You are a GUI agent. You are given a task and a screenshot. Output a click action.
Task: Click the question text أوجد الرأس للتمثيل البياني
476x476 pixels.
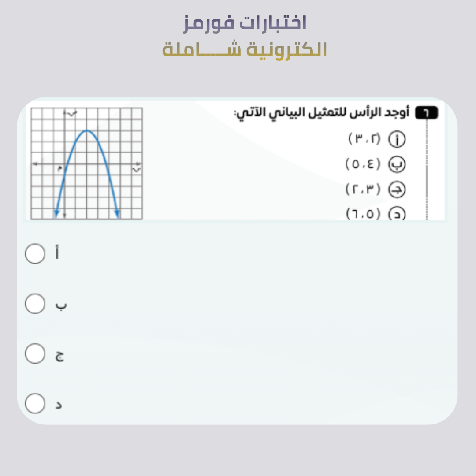tap(323, 113)
